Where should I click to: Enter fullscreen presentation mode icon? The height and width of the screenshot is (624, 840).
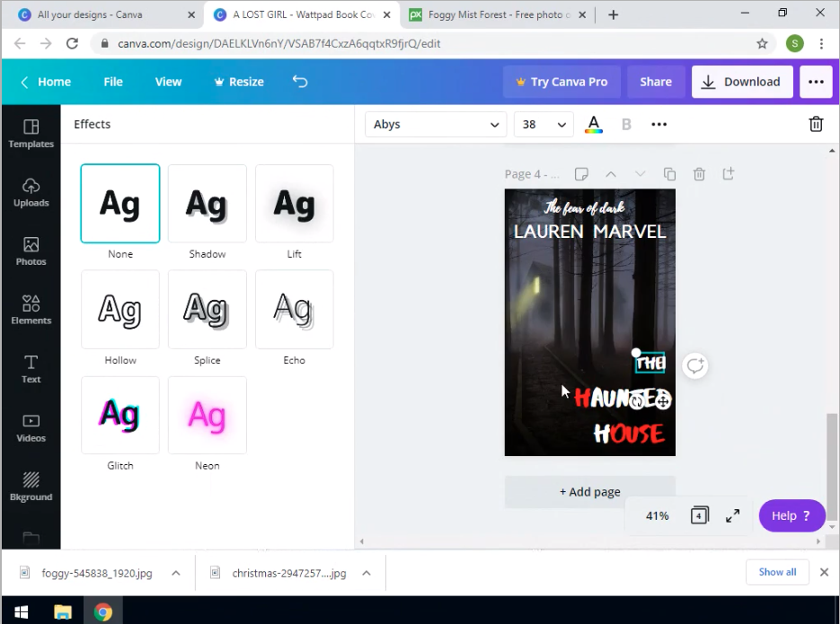(732, 515)
